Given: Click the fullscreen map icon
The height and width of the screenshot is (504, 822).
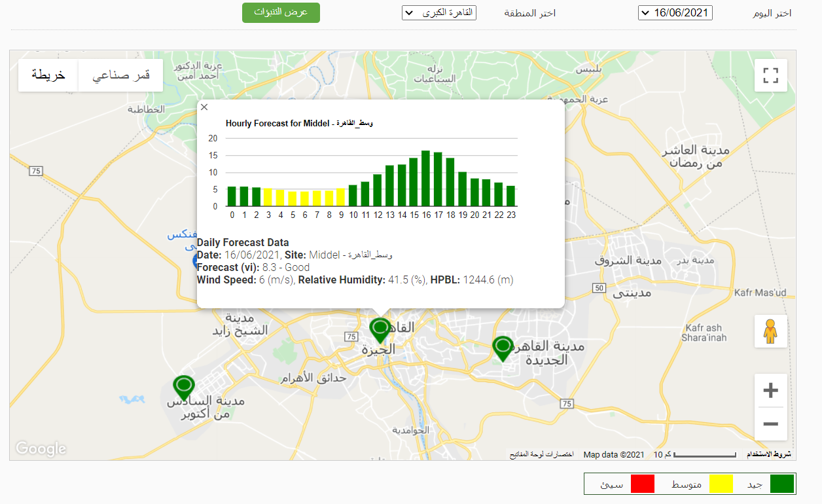Looking at the screenshot, I should tap(770, 76).
